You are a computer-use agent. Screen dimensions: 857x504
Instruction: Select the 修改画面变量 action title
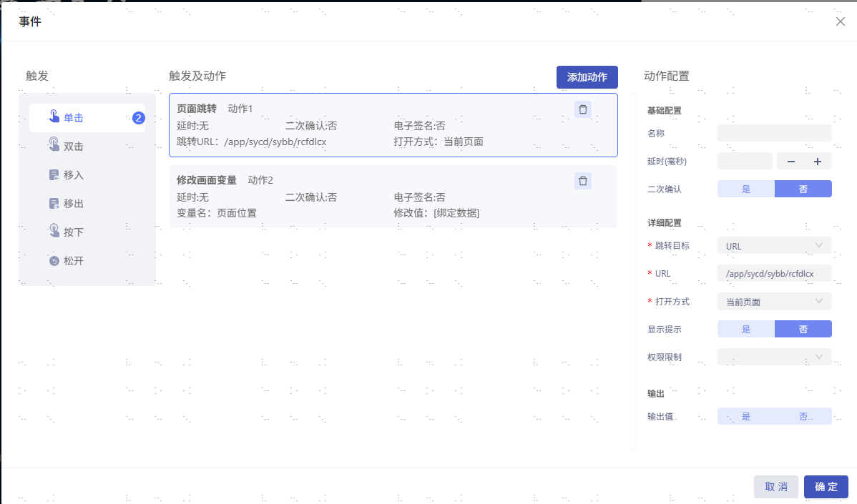[x=207, y=180]
